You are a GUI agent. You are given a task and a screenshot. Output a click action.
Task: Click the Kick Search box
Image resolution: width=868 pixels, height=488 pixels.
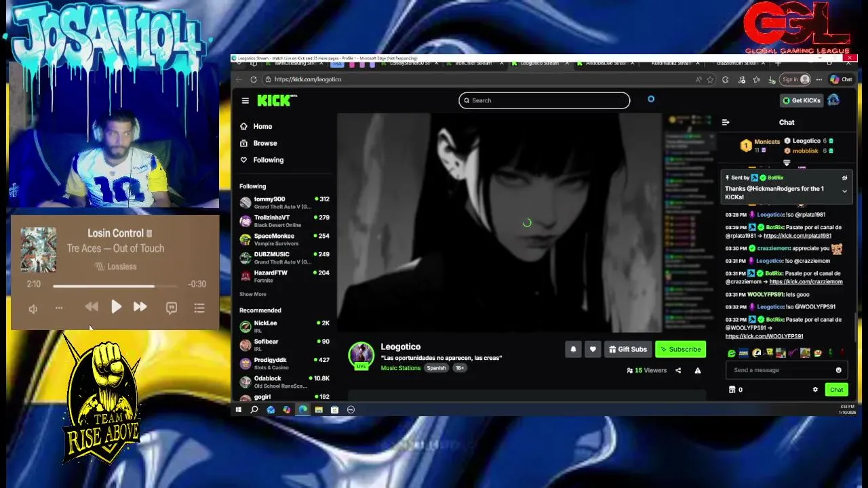544,100
